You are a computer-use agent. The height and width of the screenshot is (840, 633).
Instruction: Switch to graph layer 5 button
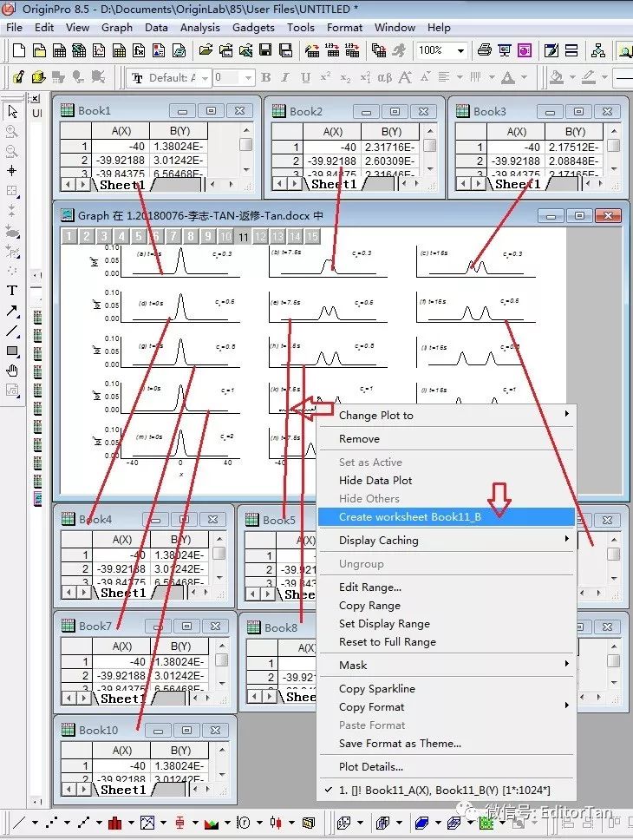click(138, 236)
